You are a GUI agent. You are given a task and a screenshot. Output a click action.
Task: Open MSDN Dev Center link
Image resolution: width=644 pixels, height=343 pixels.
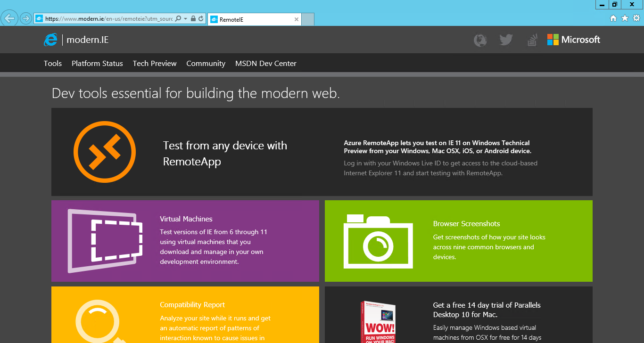tap(266, 63)
